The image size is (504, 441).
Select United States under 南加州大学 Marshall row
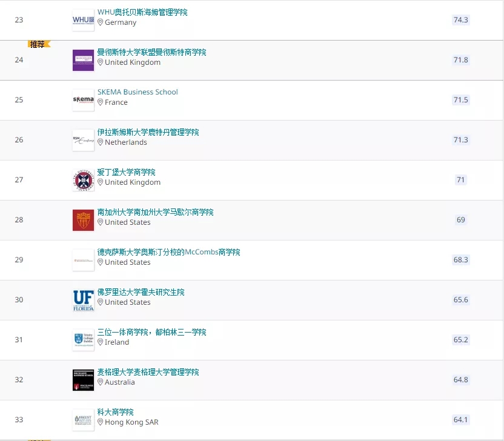tap(128, 222)
